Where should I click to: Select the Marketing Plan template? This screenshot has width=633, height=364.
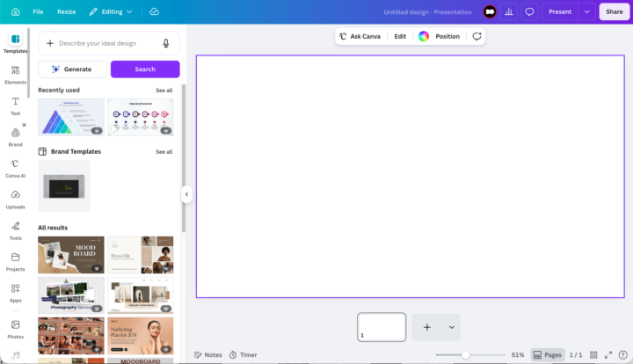pyautogui.click(x=141, y=336)
